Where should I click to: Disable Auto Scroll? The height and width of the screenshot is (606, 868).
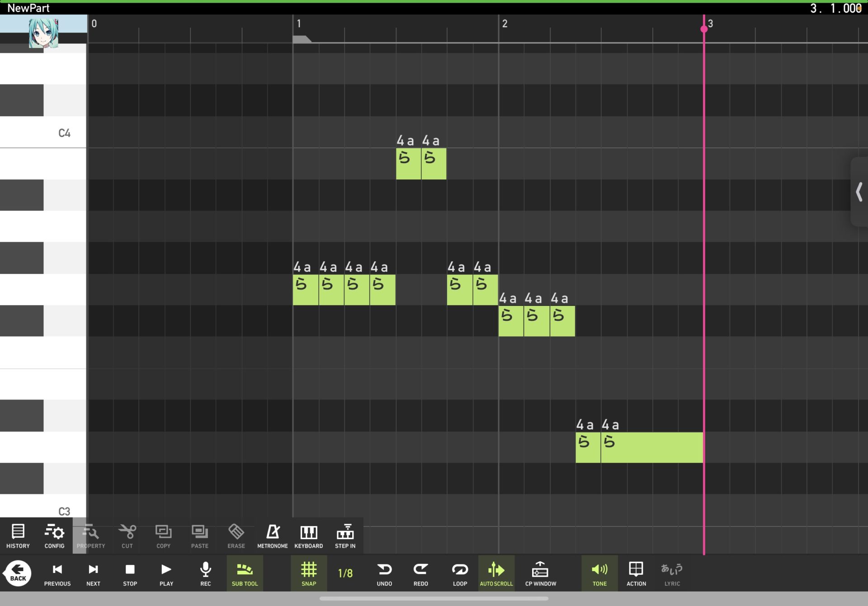click(x=496, y=573)
